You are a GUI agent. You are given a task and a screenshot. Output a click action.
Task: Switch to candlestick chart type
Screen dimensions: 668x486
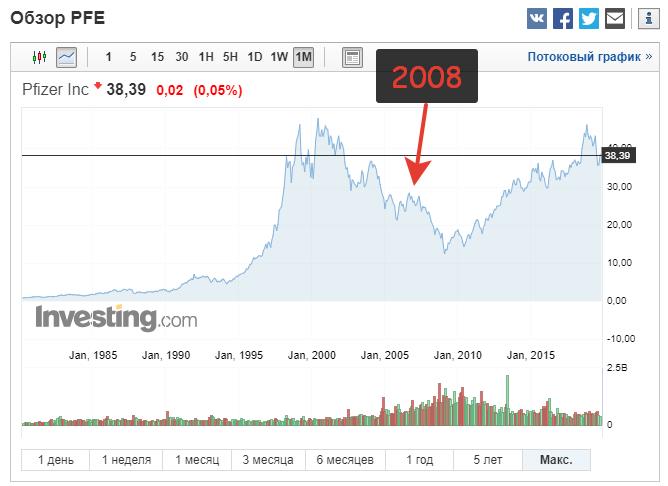(40, 57)
